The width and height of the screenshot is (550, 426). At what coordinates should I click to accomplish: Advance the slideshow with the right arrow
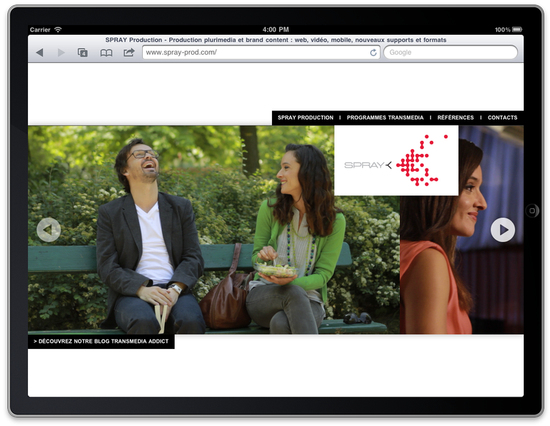(x=503, y=230)
